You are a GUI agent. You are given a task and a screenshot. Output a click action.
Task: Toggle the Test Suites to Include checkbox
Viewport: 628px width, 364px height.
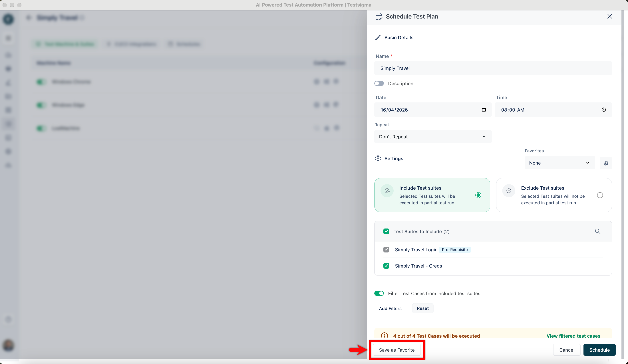pyautogui.click(x=386, y=231)
